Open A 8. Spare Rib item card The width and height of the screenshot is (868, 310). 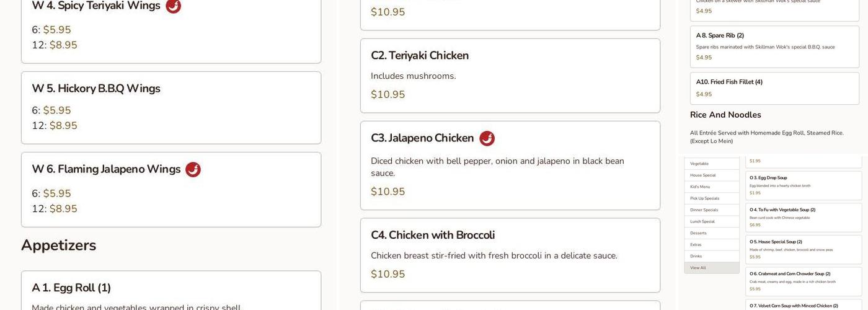[x=774, y=46]
